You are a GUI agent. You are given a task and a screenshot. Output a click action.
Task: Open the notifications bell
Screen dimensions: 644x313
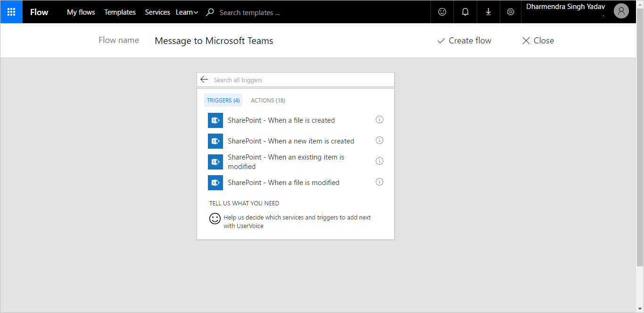(465, 12)
